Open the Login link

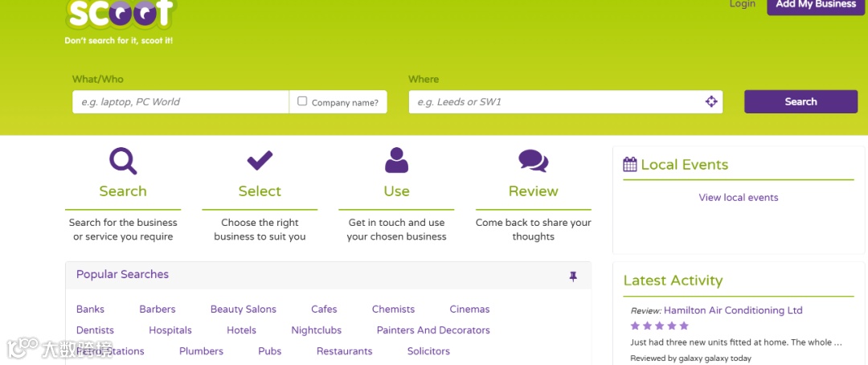coord(743,4)
